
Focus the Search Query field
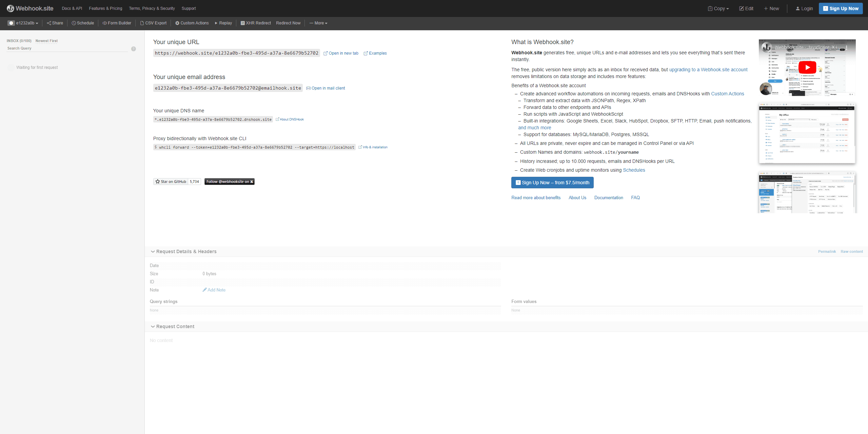coord(67,48)
